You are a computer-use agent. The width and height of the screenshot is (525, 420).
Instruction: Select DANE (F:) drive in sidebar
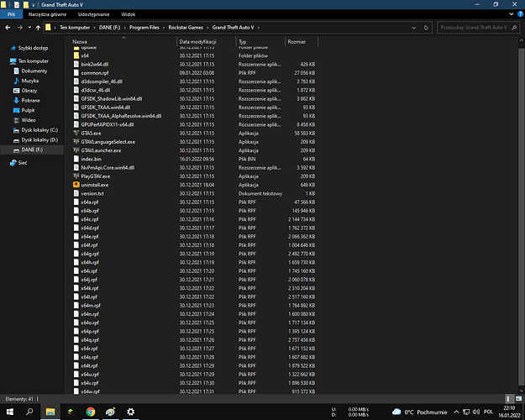[32, 150]
